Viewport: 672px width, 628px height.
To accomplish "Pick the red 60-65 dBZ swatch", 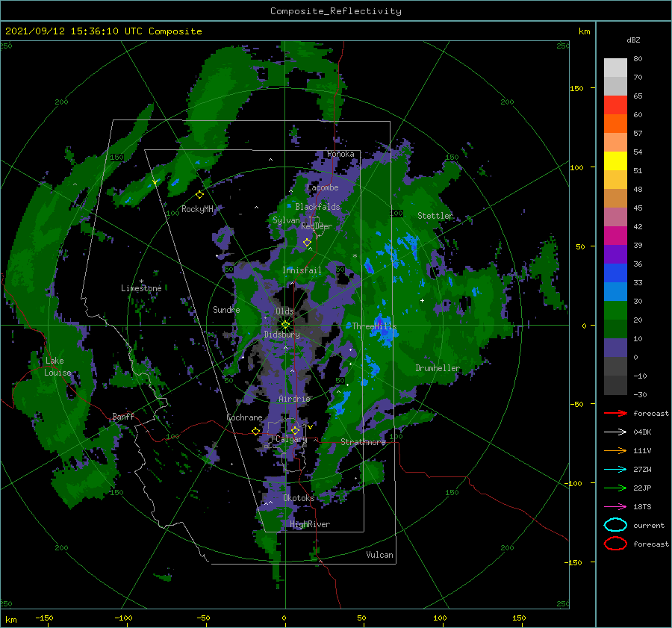I will 615,105.
